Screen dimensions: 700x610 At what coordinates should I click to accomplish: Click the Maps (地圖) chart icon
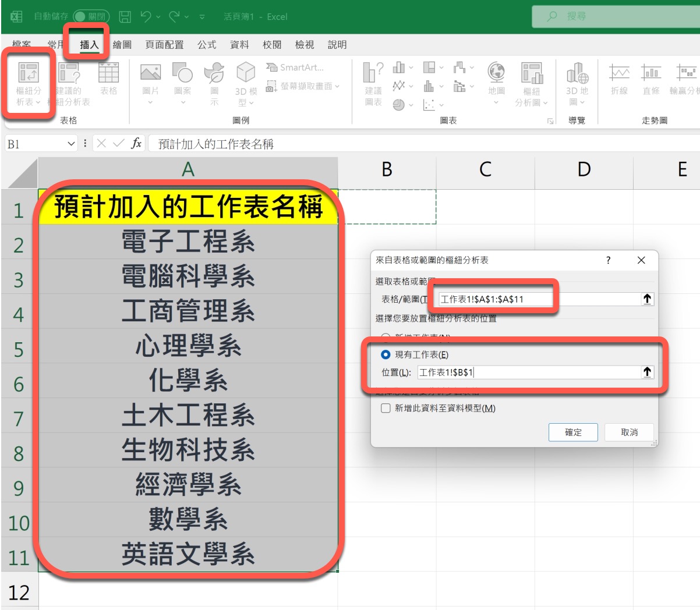coord(496,75)
